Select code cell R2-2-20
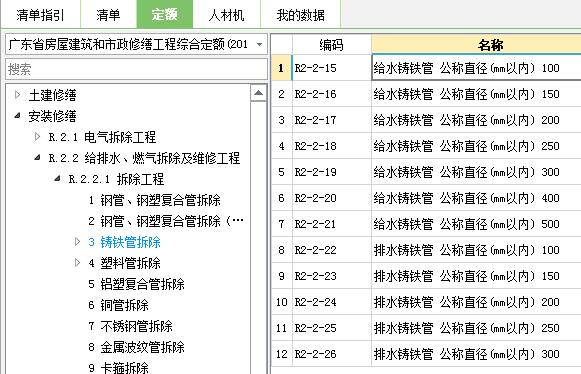 [332, 198]
